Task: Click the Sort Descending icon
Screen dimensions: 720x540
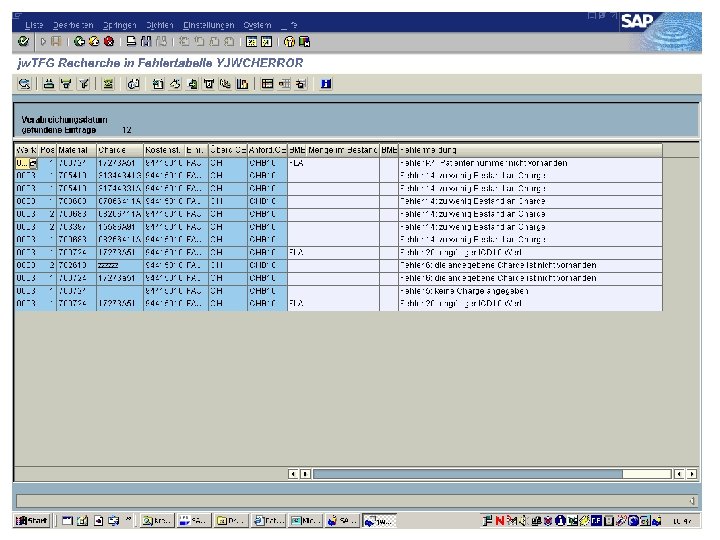Action: 66,84
